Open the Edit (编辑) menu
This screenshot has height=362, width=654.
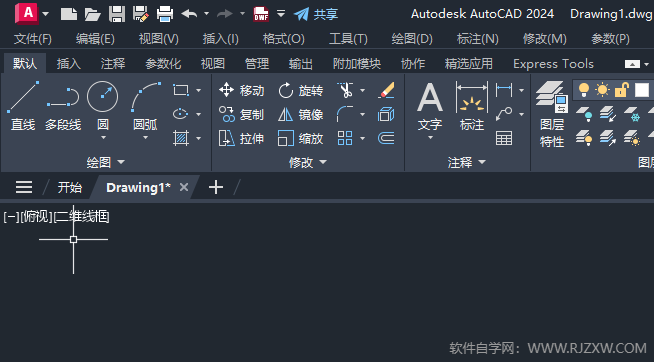click(x=95, y=39)
